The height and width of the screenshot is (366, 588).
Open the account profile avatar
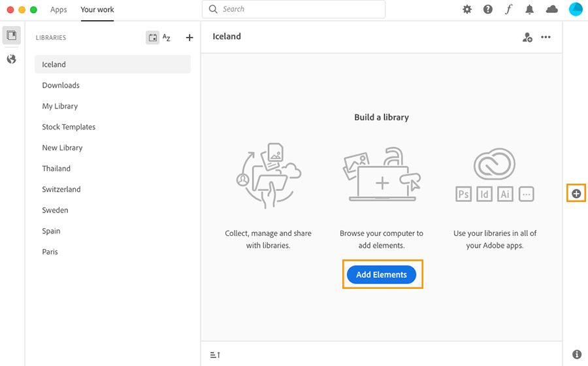(576, 9)
